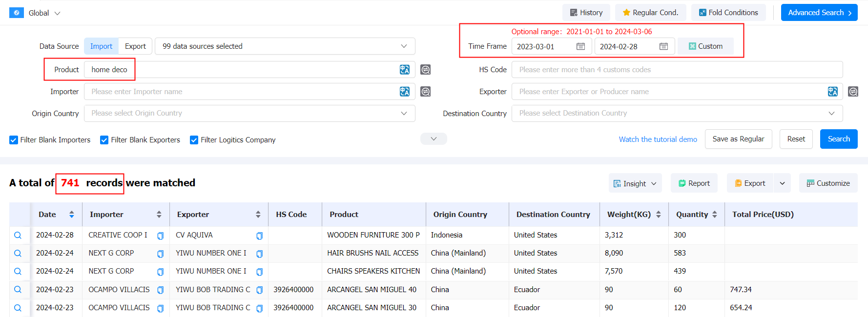Click the translate icon in Product field
The height and width of the screenshot is (317, 868).
click(404, 70)
